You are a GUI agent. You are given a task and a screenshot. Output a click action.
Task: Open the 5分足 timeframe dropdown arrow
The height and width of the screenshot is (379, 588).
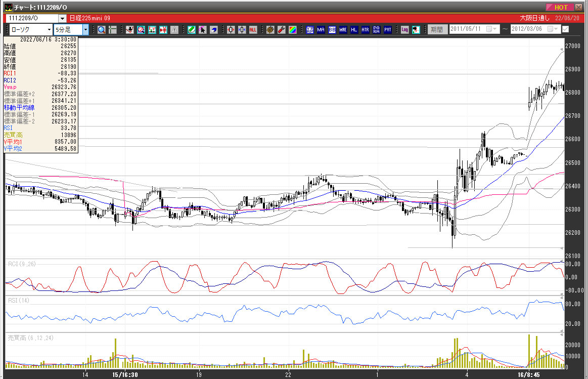(85, 30)
